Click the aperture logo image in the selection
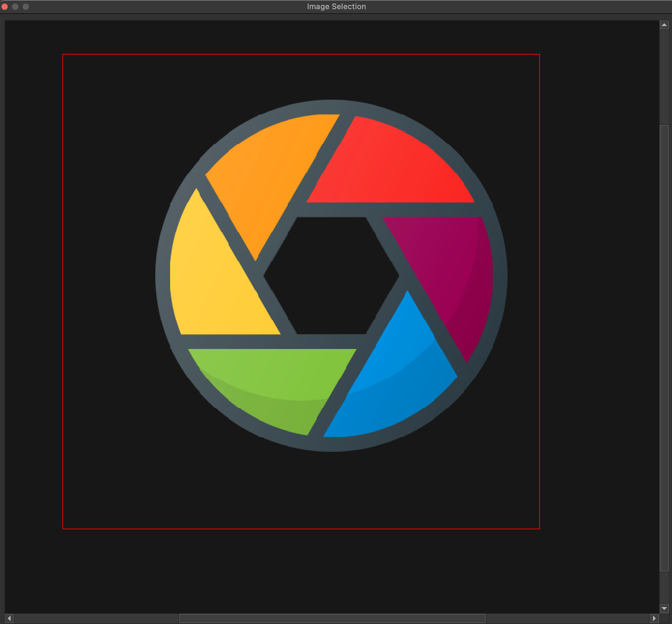672x624 pixels. (331, 276)
